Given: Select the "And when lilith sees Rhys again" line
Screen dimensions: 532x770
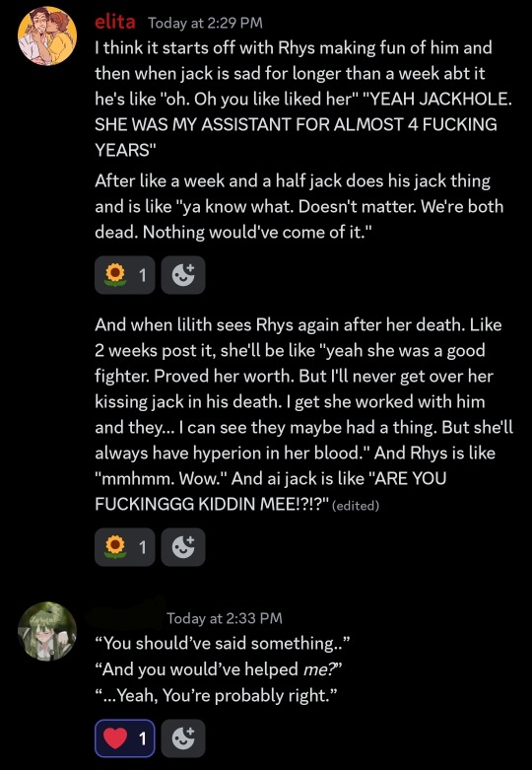Looking at the screenshot, I should coord(298,325).
